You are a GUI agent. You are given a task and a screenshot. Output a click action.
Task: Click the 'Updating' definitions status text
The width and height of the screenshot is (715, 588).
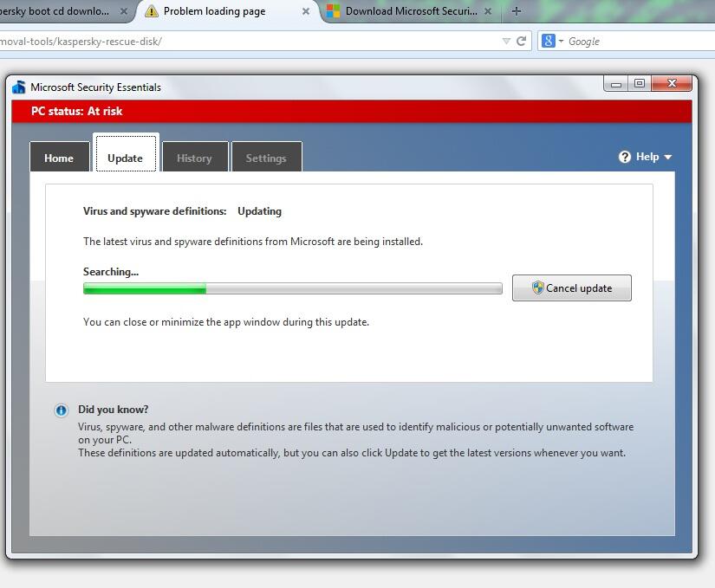259,211
